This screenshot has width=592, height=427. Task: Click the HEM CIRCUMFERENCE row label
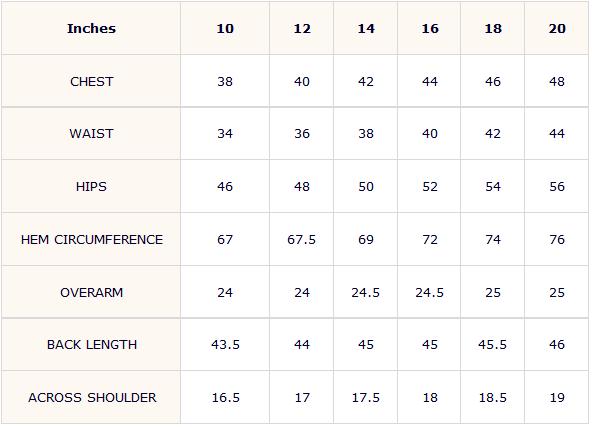(92, 239)
